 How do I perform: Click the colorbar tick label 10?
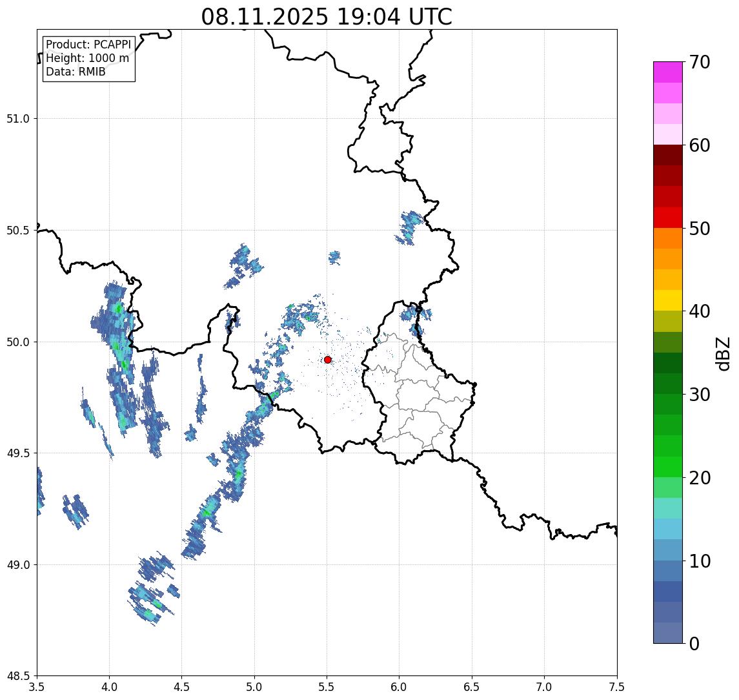(x=700, y=561)
